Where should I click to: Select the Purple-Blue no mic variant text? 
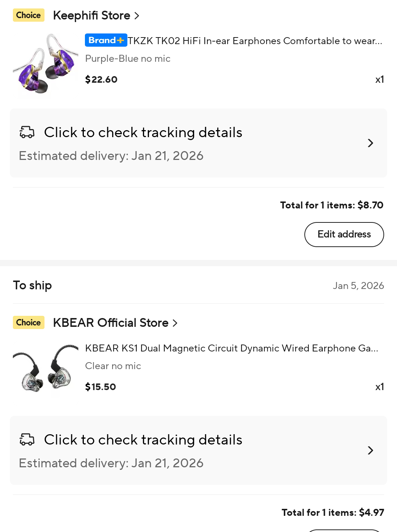(x=128, y=59)
